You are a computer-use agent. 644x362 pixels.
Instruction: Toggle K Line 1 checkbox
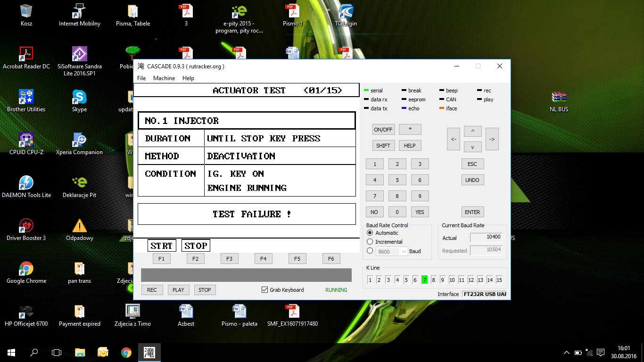371,280
